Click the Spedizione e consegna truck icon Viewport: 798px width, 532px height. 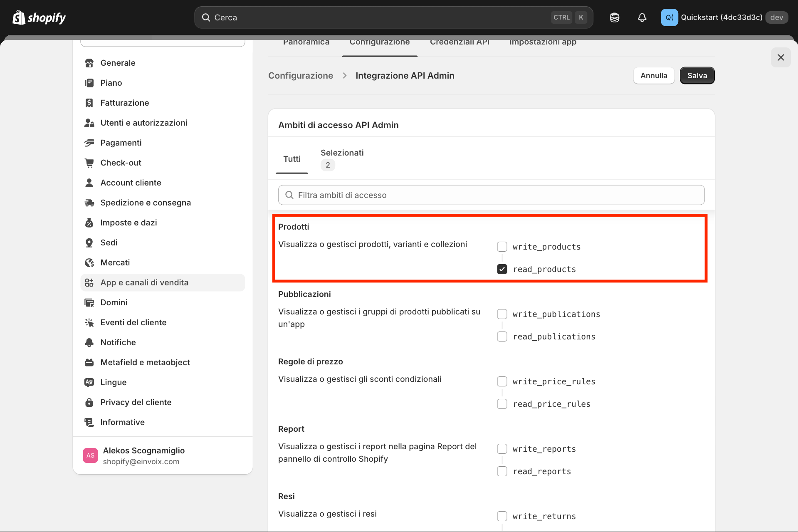tap(89, 203)
